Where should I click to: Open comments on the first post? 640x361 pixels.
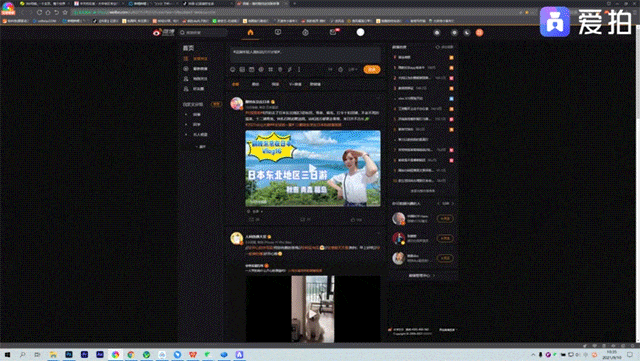coord(305,220)
